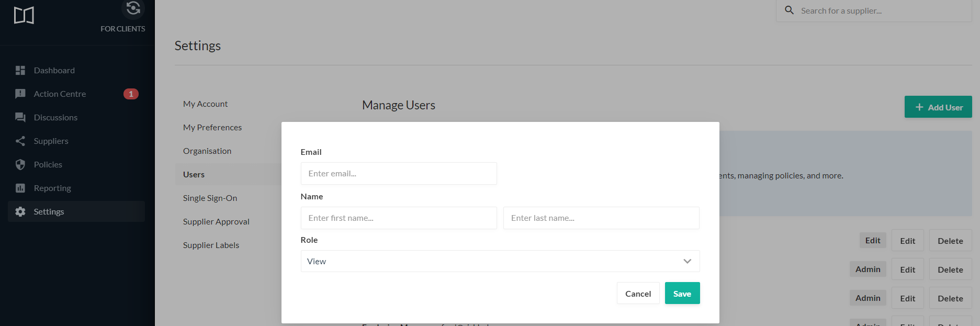Open Dashboard via its grid icon
Screen dimensions: 980x326
tap(20, 70)
